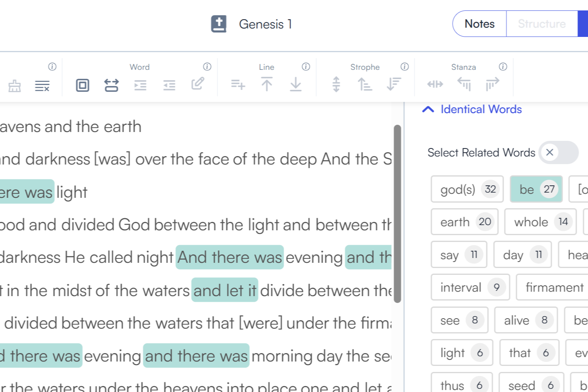This screenshot has height=392, width=588.
Task: Use the strophe vertical expand icon
Action: coord(336,85)
